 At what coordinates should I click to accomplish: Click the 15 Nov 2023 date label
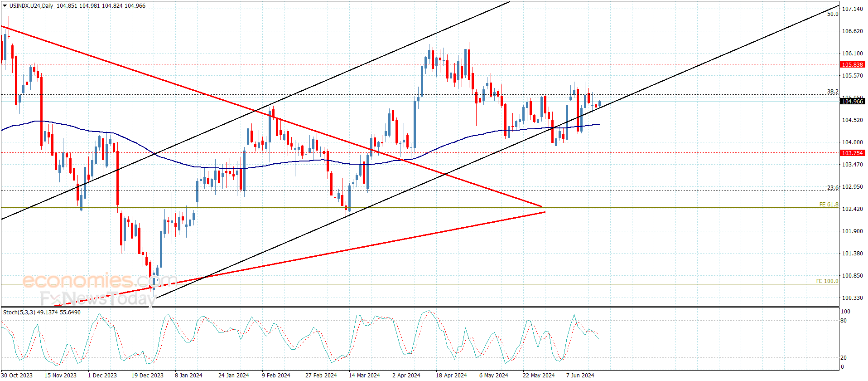(60, 375)
